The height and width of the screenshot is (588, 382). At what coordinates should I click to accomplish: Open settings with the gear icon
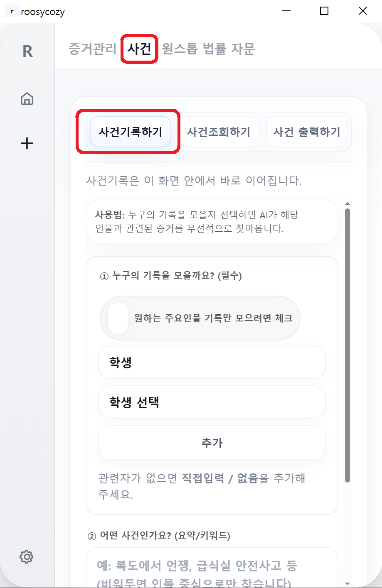[x=27, y=557]
